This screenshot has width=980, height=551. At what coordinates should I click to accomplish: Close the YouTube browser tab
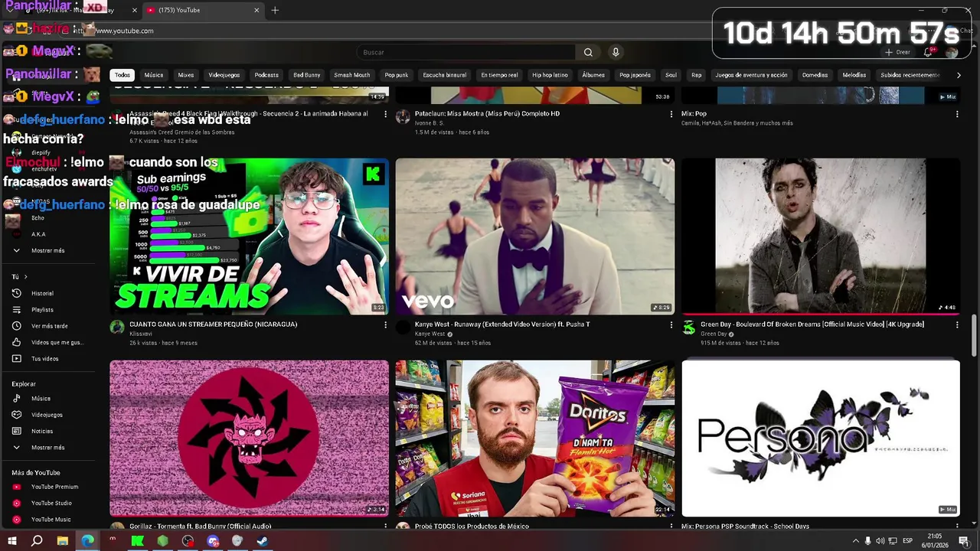(256, 10)
